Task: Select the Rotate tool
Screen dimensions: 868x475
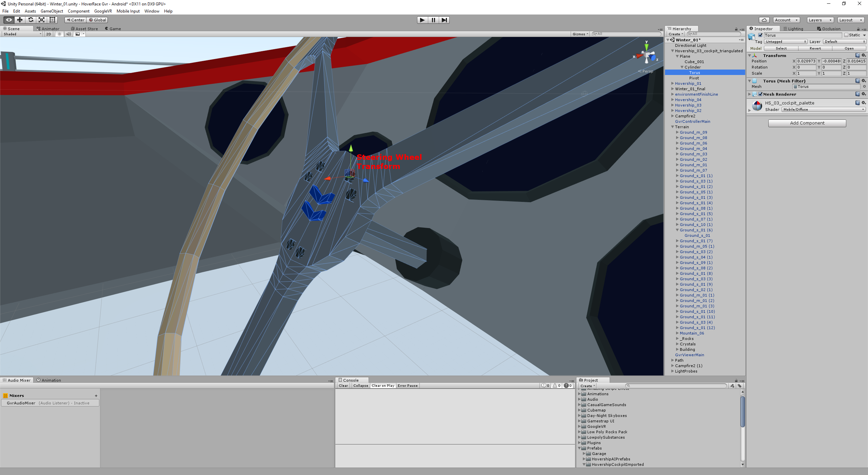Action: click(31, 20)
